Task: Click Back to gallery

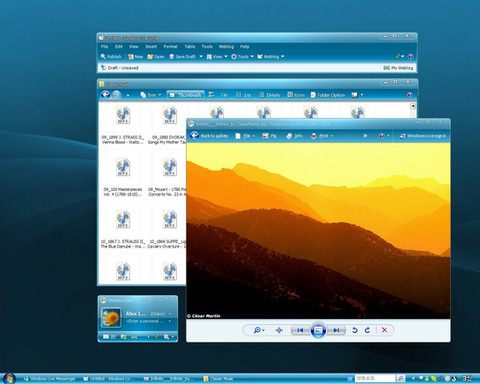Action: click(x=209, y=136)
